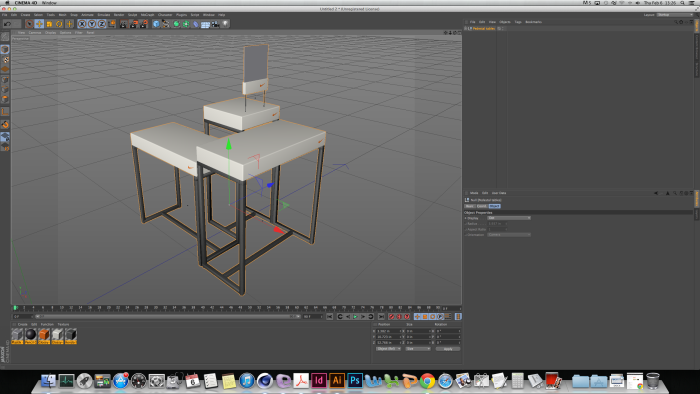
Task: Add a Camera object icon
Action: [215, 24]
